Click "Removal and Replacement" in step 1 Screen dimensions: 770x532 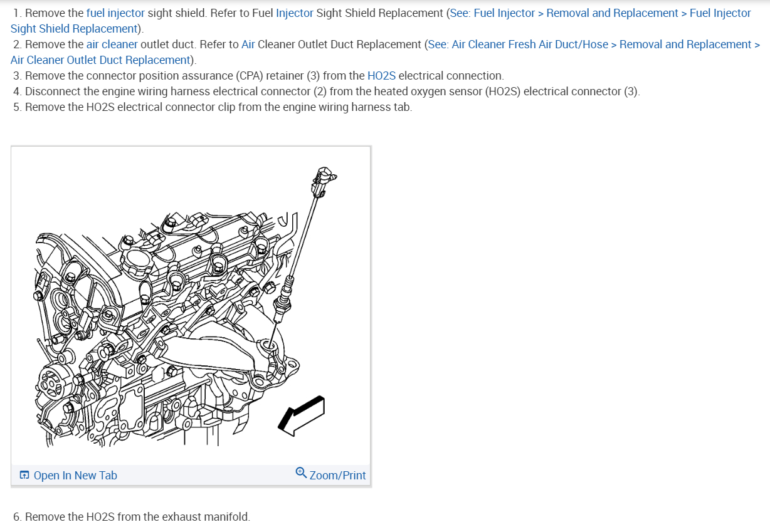click(612, 13)
